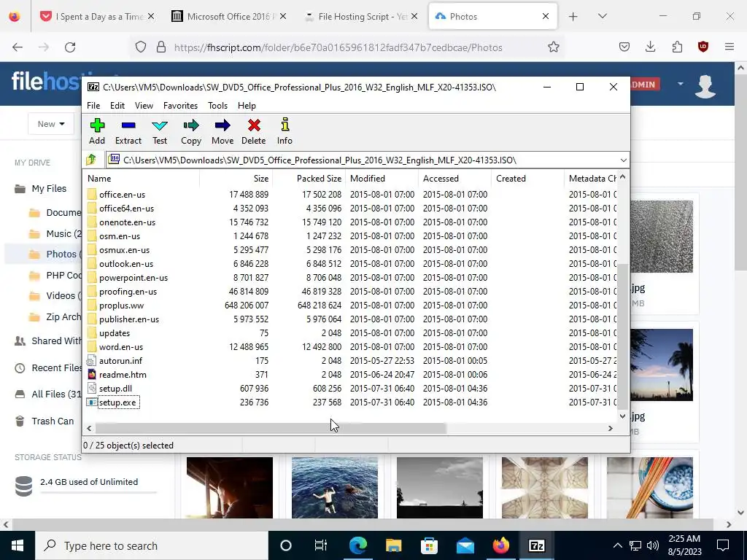Open 7-Zip Tools menu
Image resolution: width=747 pixels, height=560 pixels.
217,106
